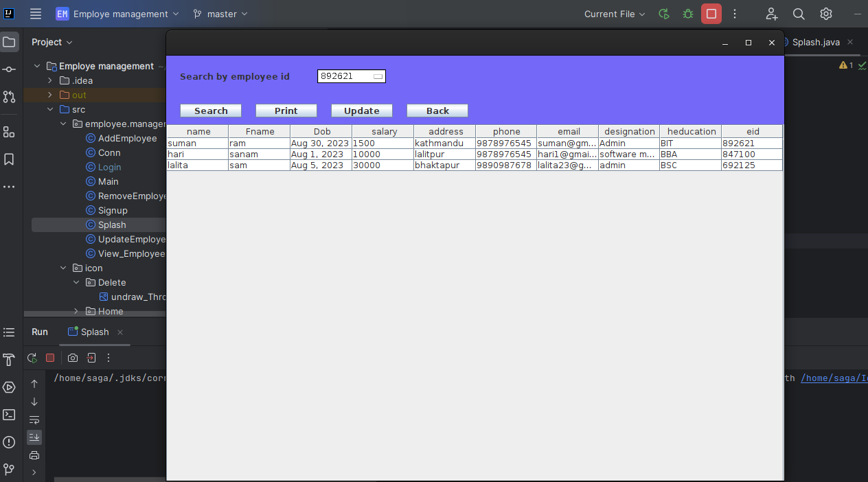Click the exit process icon in Run toolbar

point(91,358)
